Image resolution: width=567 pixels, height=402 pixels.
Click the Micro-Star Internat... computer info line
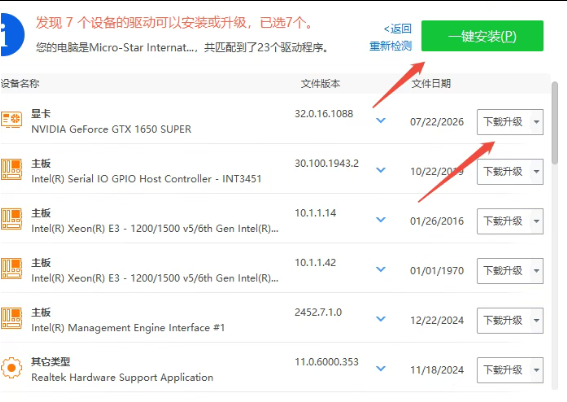(x=182, y=47)
